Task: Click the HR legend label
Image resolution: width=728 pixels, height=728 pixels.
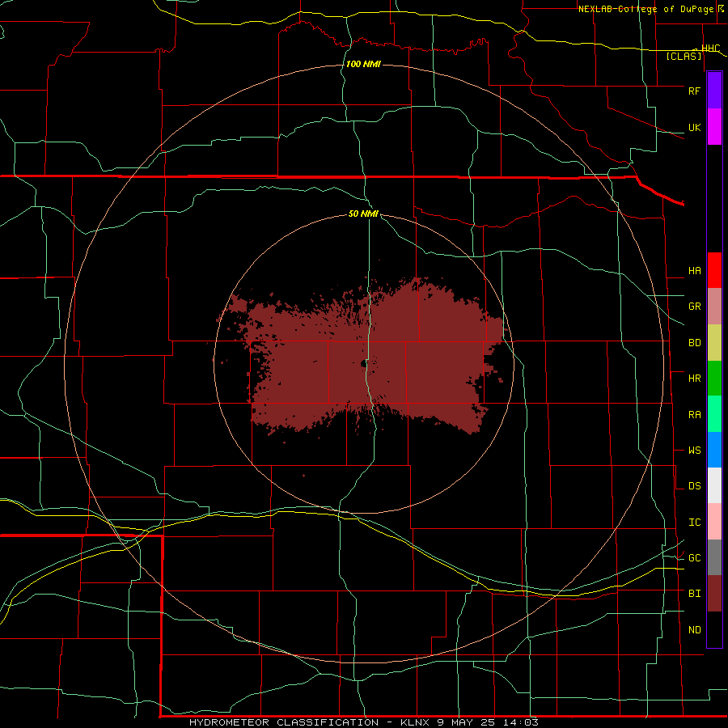Action: (695, 379)
